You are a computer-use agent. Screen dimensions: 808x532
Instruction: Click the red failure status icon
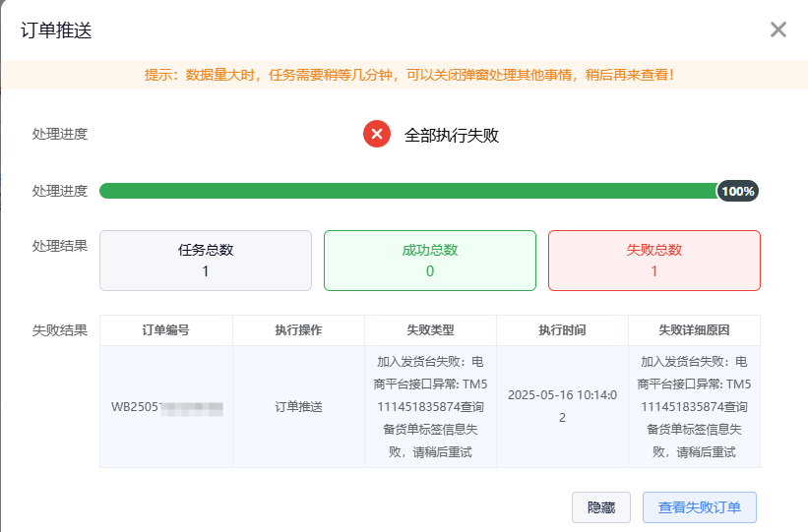point(377,134)
